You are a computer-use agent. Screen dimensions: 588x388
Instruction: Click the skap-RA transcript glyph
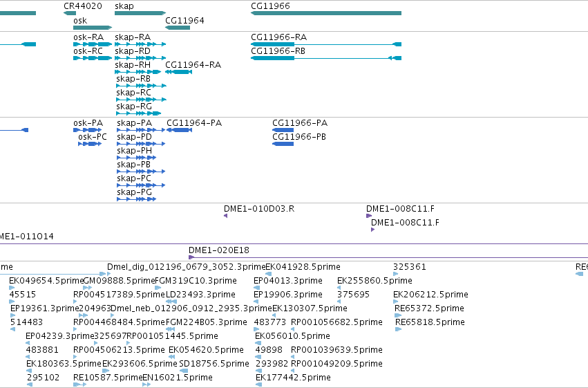click(x=140, y=44)
